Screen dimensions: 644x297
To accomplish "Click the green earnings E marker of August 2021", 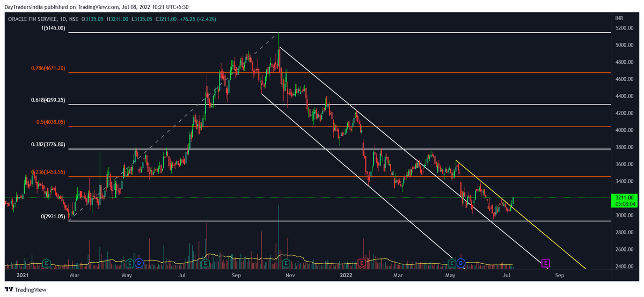I will (x=206, y=263).
